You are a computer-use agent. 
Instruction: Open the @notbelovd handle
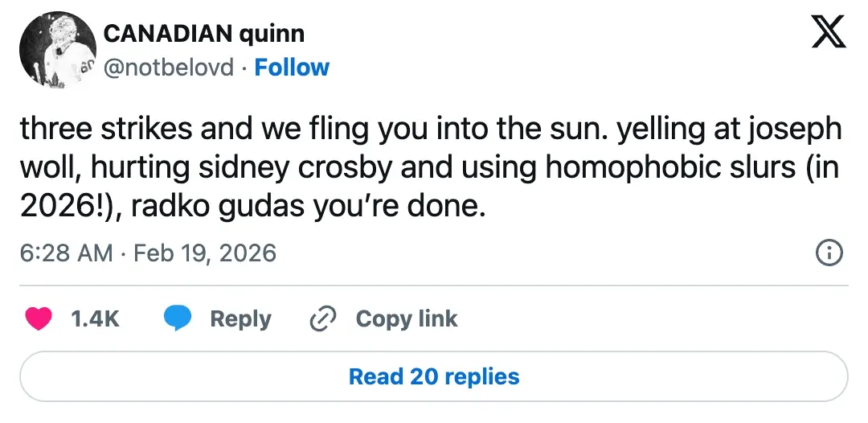tap(170, 68)
